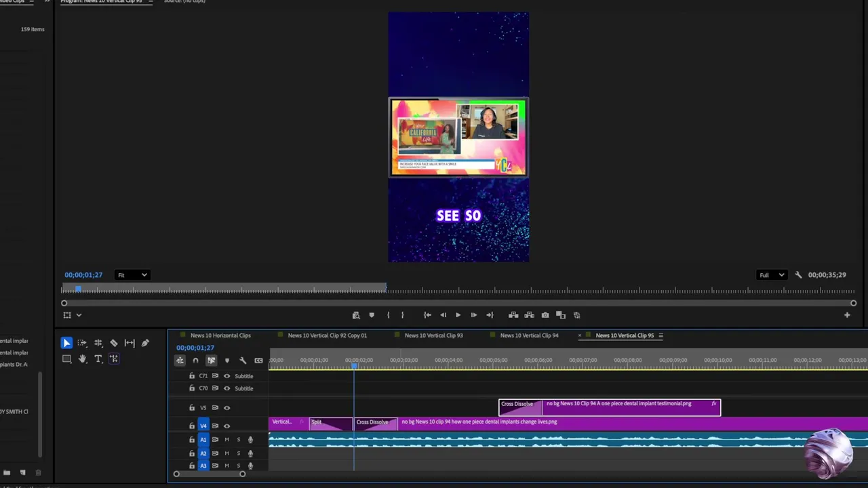The width and height of the screenshot is (868, 488).
Task: Select the Type tool
Action: tap(98, 359)
